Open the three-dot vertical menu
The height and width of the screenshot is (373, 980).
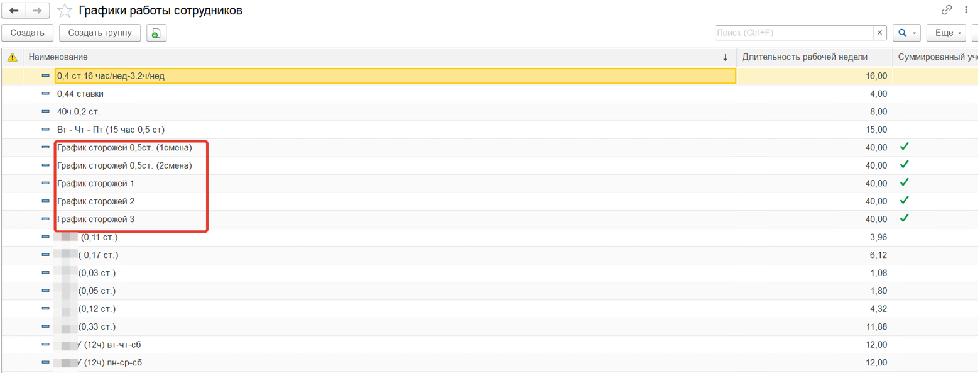[966, 10]
